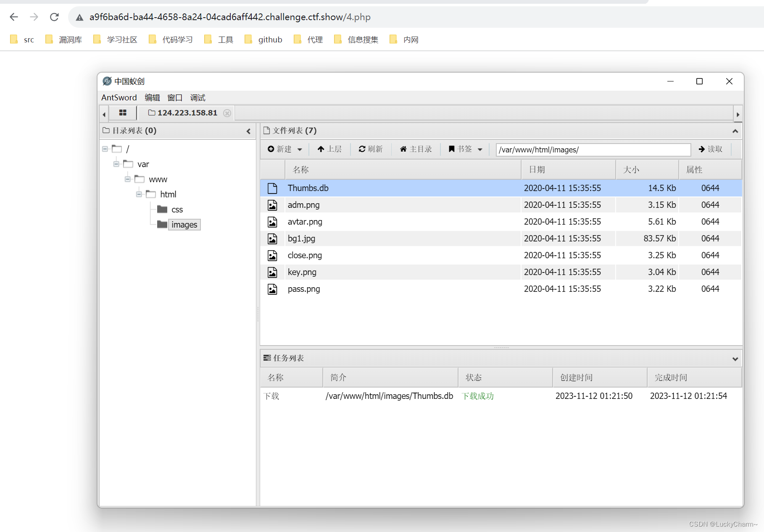Click the task list 状态 column header
764x532 pixels.
(x=505, y=377)
